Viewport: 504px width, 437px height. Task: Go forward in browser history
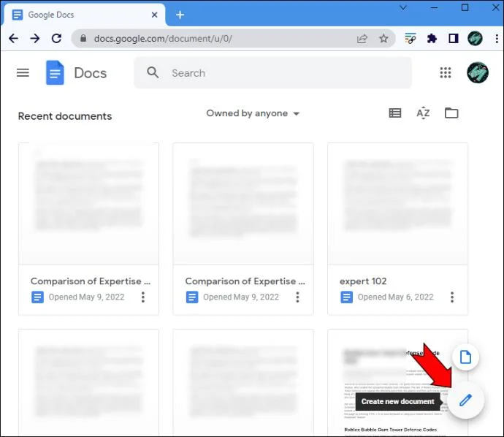click(x=35, y=39)
